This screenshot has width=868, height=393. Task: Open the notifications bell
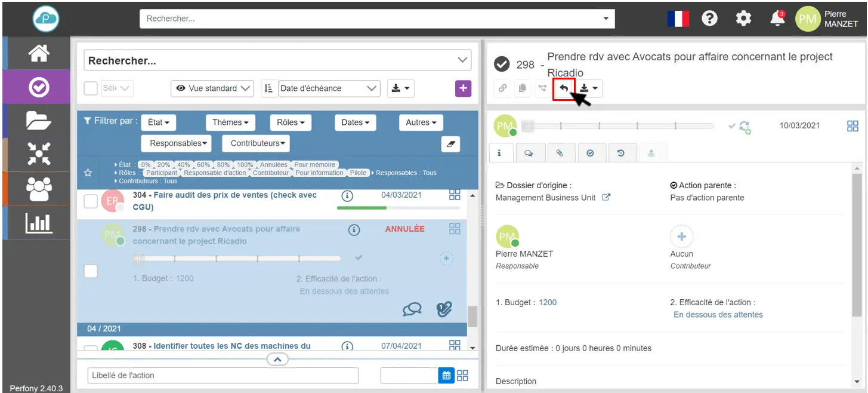point(777,19)
